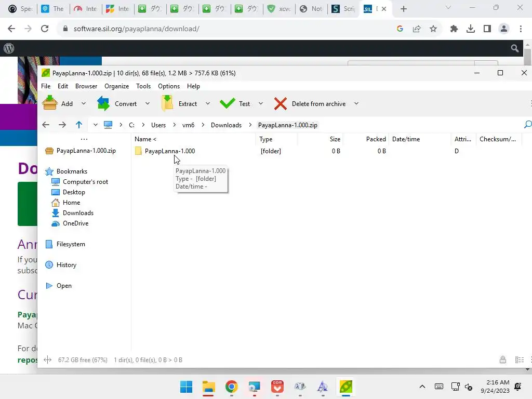Screen dimensions: 532x399
Task: Open Bookmarks section in sidebar
Action: coord(72,171)
